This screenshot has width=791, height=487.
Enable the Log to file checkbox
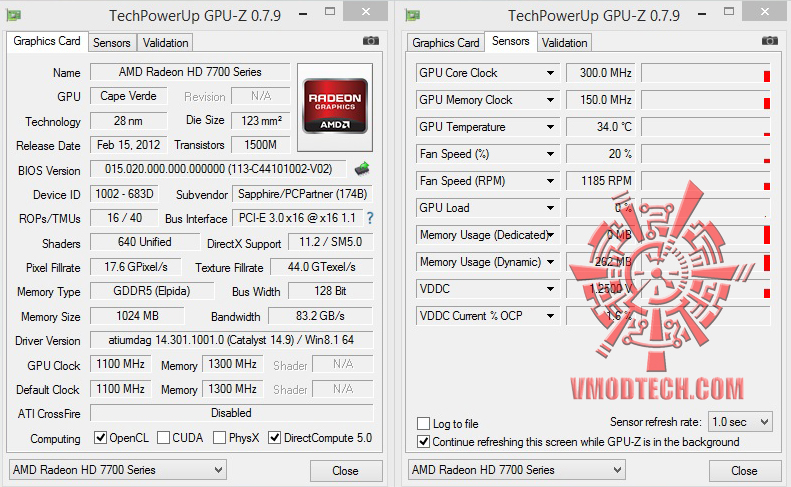(x=424, y=423)
